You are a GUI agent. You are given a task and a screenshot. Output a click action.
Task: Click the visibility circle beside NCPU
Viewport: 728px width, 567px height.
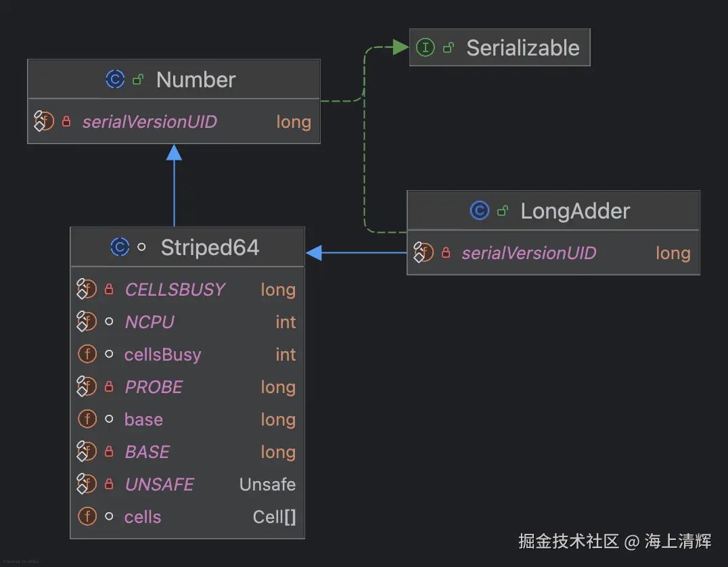coord(109,321)
